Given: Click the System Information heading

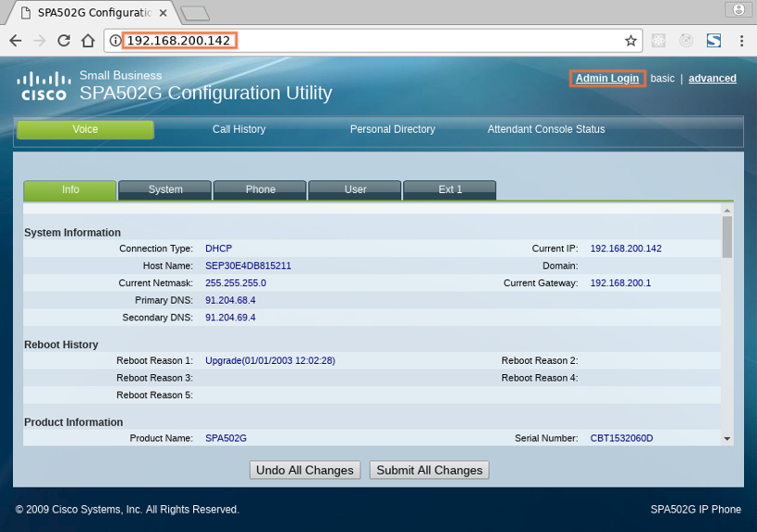Looking at the screenshot, I should (x=72, y=233).
